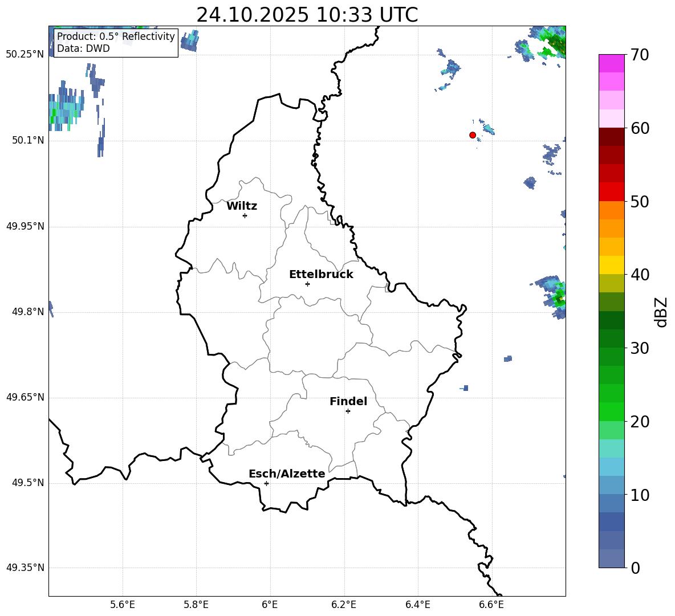
Task: Pick the magenta swatch at top of colorbar
Action: (x=612, y=63)
